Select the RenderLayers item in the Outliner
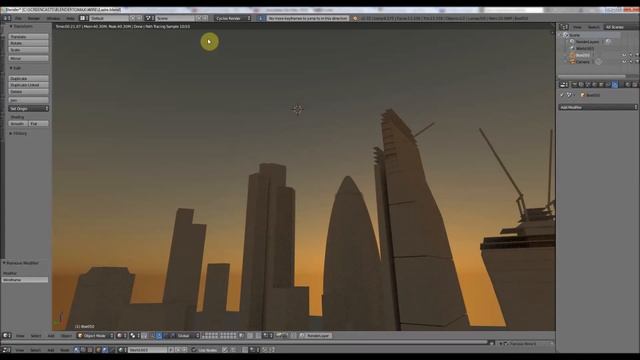 coord(587,42)
